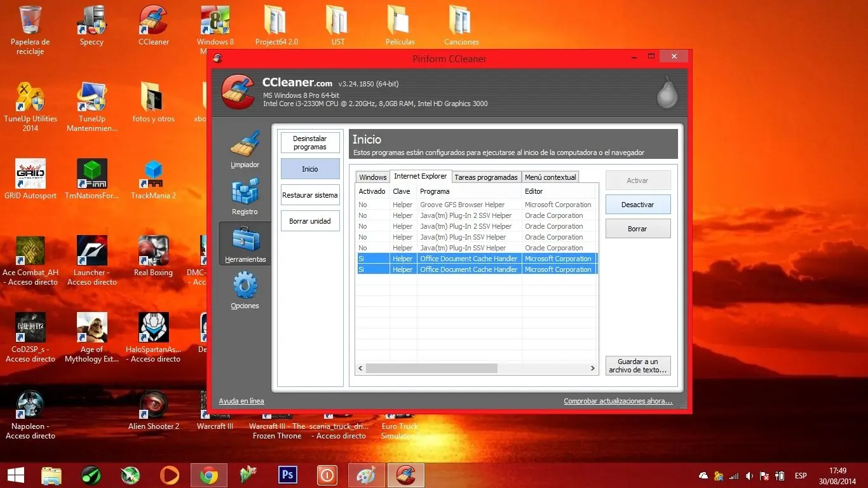This screenshot has height=488, width=868.
Task: Select the Project64 2.0 desktop folder
Action: [276, 26]
